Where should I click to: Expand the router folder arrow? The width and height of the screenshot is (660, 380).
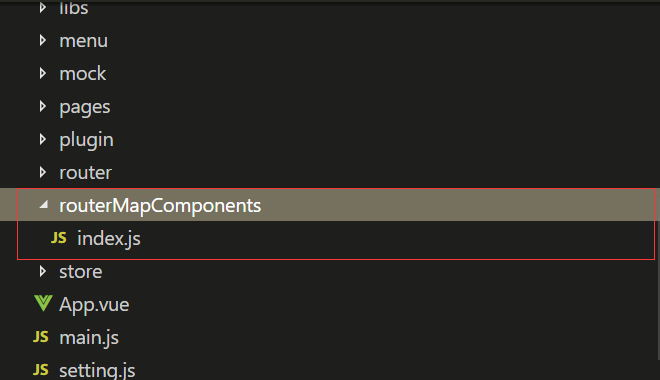point(43,172)
